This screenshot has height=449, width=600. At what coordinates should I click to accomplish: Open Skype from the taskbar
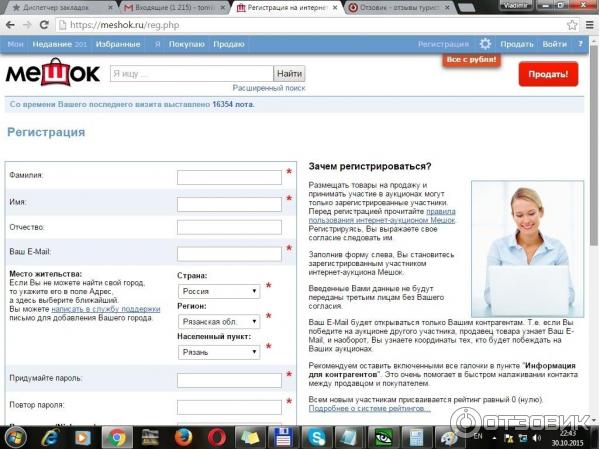[x=318, y=436]
